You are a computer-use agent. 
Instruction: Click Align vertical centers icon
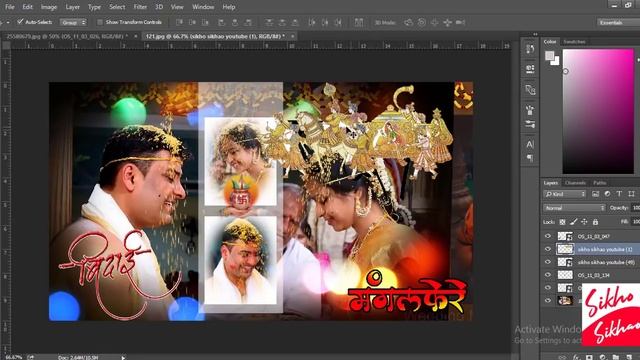(x=192, y=22)
